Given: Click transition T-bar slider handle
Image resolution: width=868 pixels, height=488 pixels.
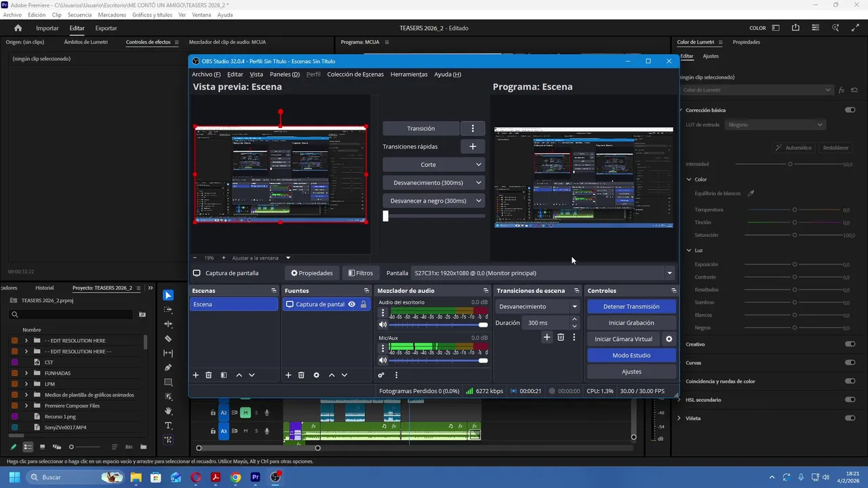Looking at the screenshot, I should click(386, 216).
